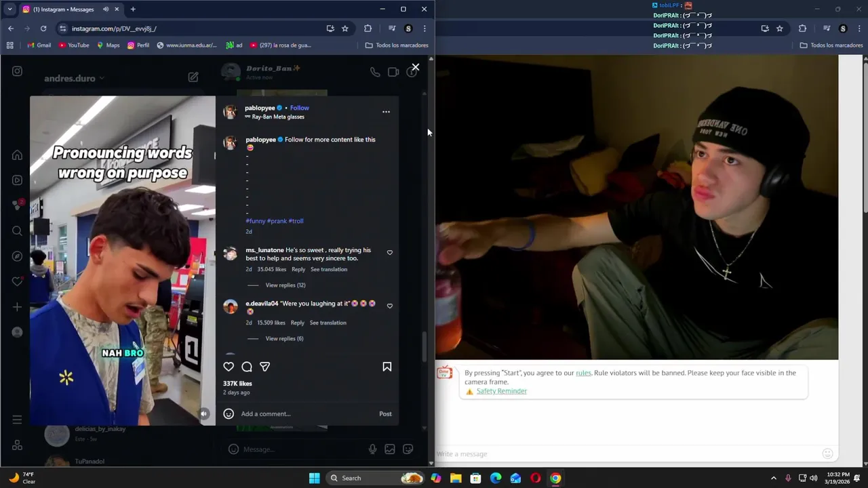The height and width of the screenshot is (488, 868).
Task: Bookmark this page with the star icon
Action: click(x=345, y=28)
